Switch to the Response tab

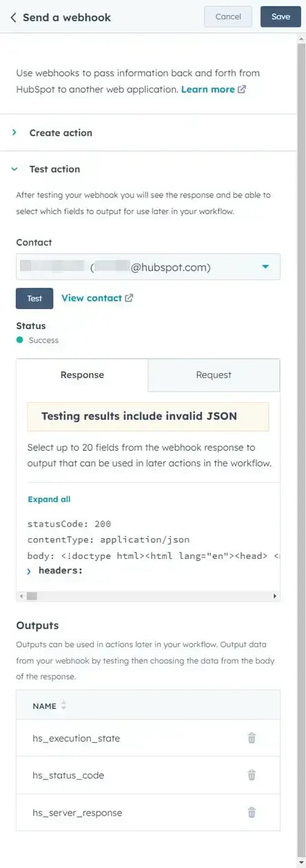(82, 375)
